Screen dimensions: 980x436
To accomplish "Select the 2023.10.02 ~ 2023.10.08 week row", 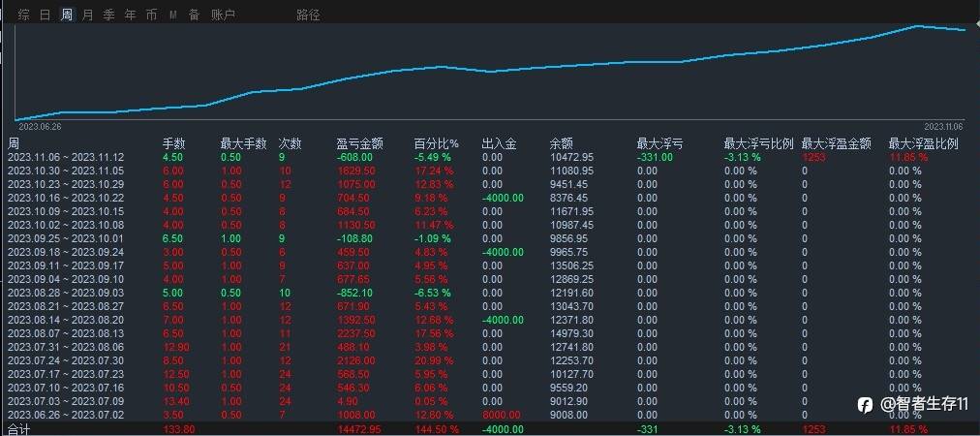I will pos(490,225).
